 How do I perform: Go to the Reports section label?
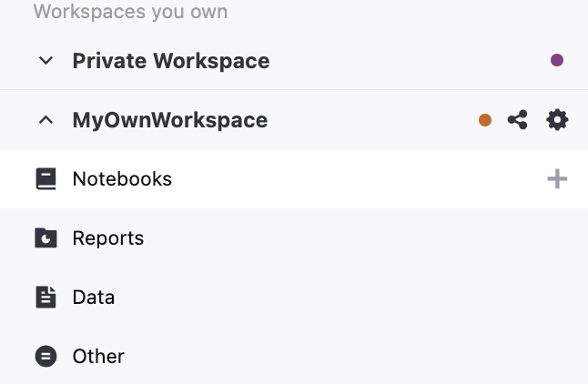point(108,238)
